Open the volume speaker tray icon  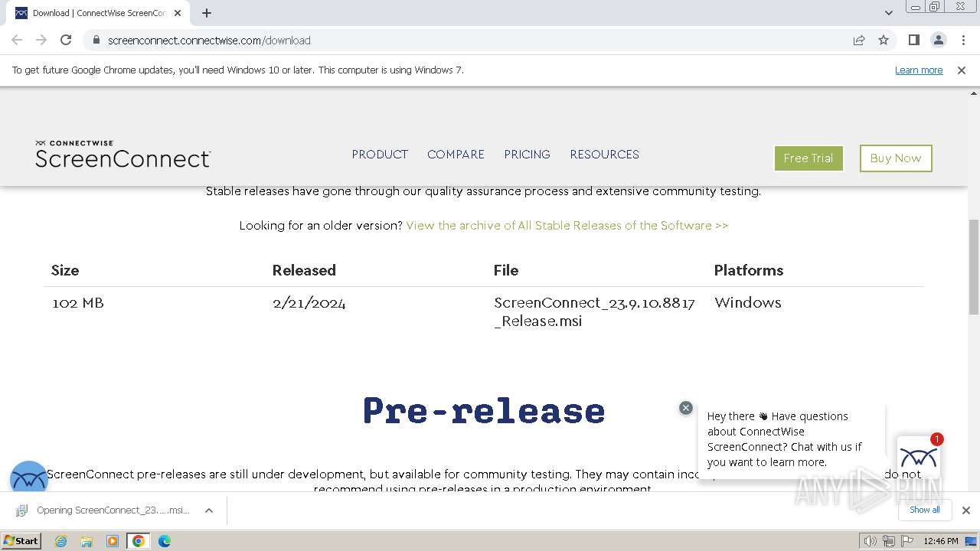[871, 541]
